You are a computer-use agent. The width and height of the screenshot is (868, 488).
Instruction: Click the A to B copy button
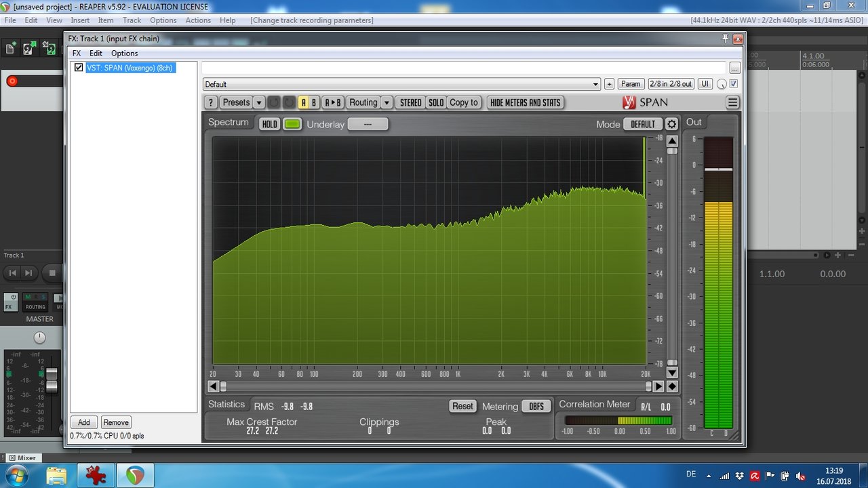332,102
